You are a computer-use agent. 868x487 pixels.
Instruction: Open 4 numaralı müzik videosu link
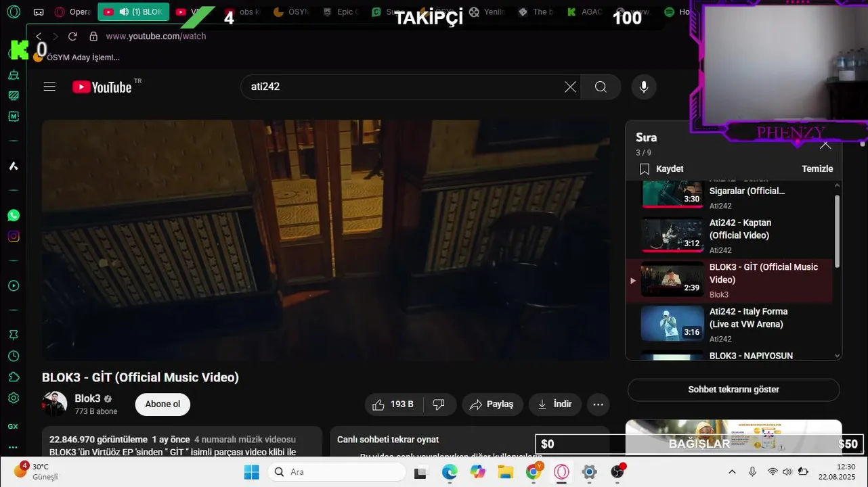[244, 440]
